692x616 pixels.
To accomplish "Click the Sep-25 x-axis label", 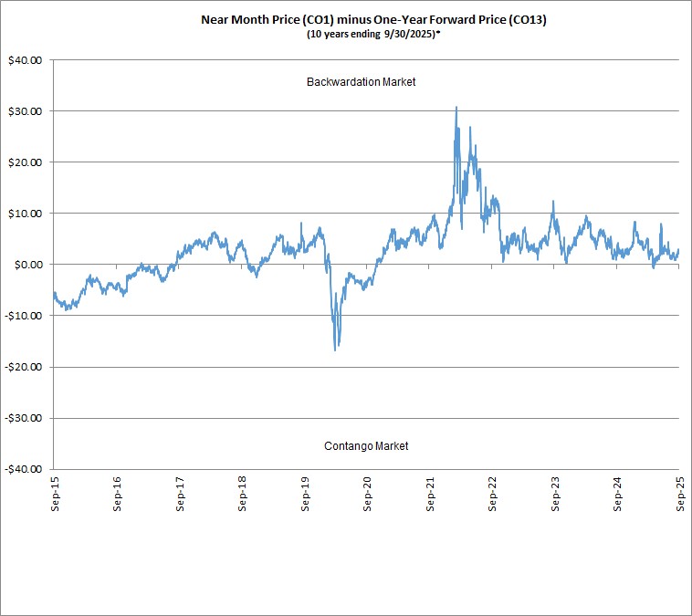I will click(680, 495).
